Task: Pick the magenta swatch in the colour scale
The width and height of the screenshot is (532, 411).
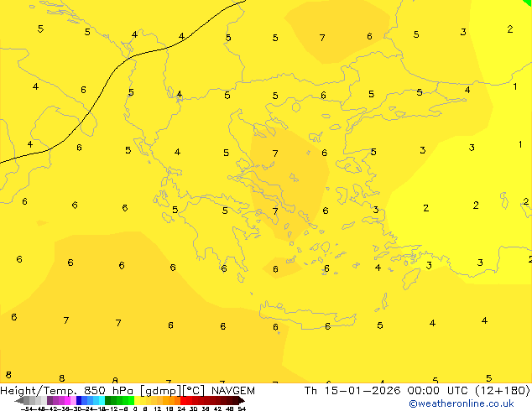Action: click(67, 400)
